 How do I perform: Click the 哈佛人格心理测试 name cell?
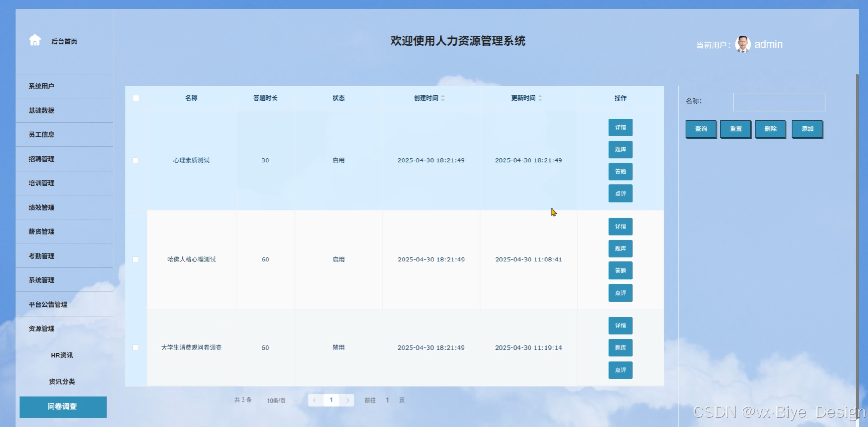(191, 260)
